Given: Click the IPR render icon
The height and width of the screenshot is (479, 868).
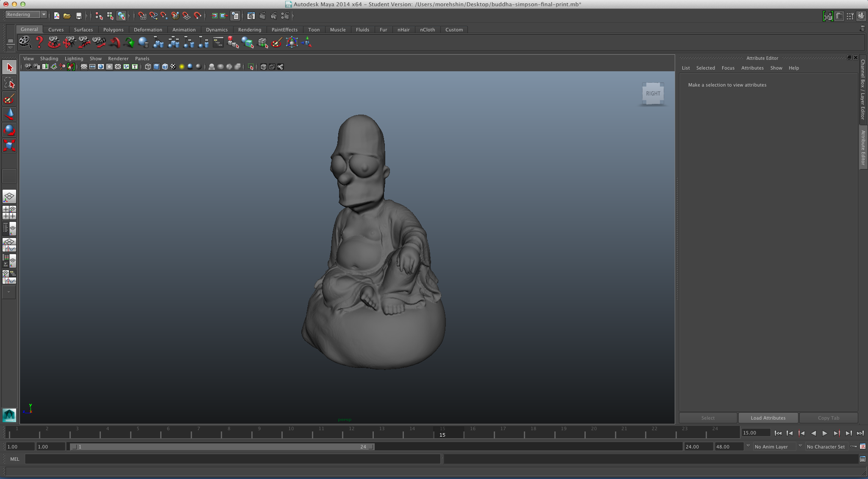Looking at the screenshot, I should [x=274, y=16].
